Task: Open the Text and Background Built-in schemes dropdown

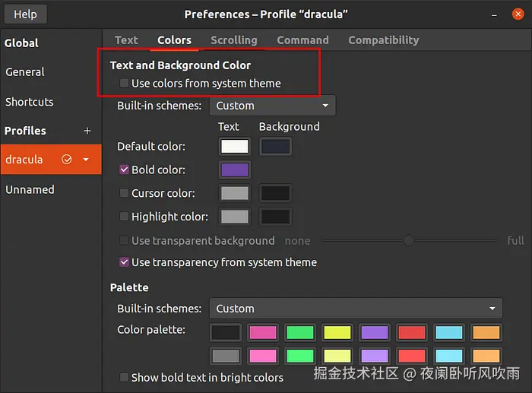Action: click(x=272, y=106)
